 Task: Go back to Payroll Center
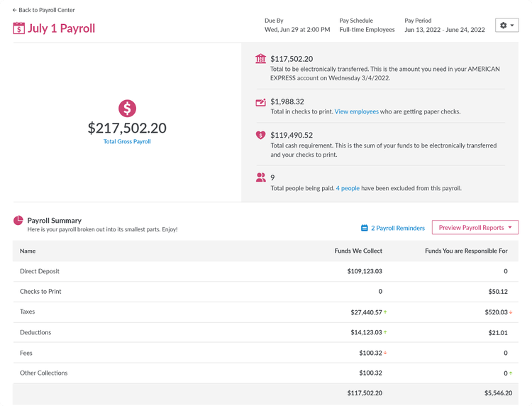point(43,10)
